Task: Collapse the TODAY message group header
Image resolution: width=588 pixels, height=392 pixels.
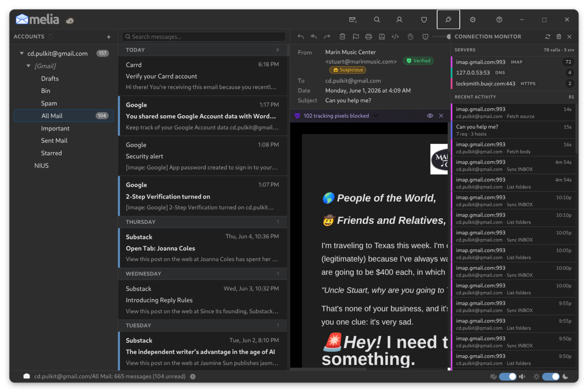Action: (202, 50)
